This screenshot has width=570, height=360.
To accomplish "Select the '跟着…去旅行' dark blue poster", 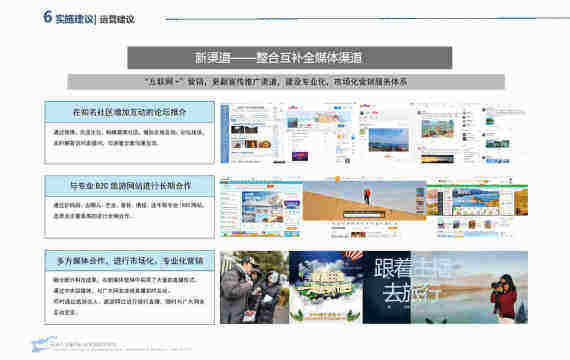I will coord(387,287).
